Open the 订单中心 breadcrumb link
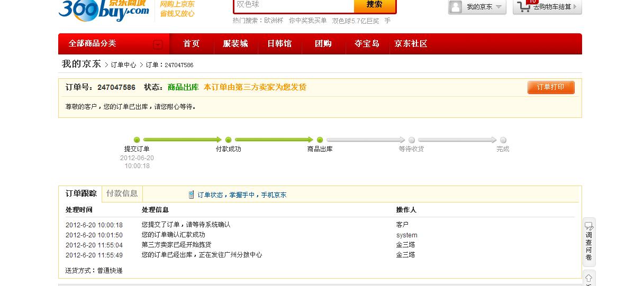 (123, 65)
